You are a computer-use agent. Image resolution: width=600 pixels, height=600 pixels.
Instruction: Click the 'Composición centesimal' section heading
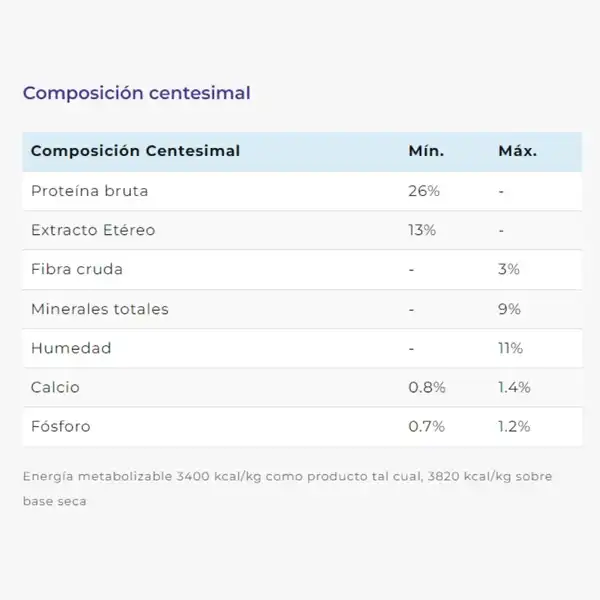pyautogui.click(x=137, y=93)
